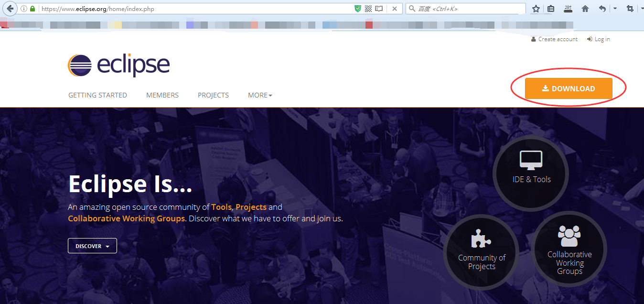The height and width of the screenshot is (304, 644).
Task: Click the crop screenshot toolbar icon
Action: click(630, 9)
